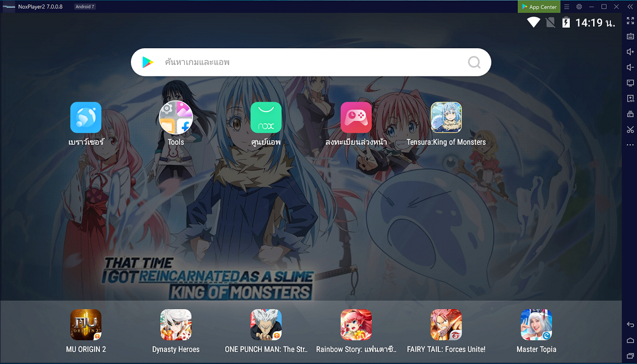
Task: Go to Android home screen button
Action: pyautogui.click(x=630, y=340)
